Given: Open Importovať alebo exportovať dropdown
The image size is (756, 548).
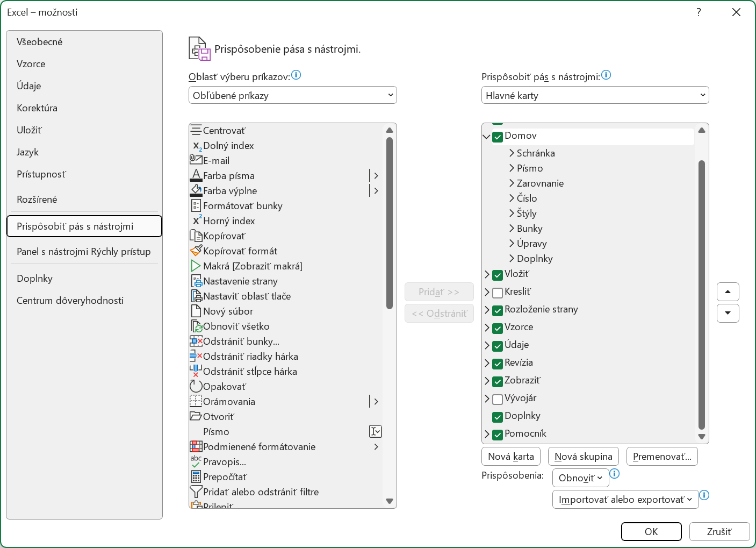Looking at the screenshot, I should coord(625,499).
